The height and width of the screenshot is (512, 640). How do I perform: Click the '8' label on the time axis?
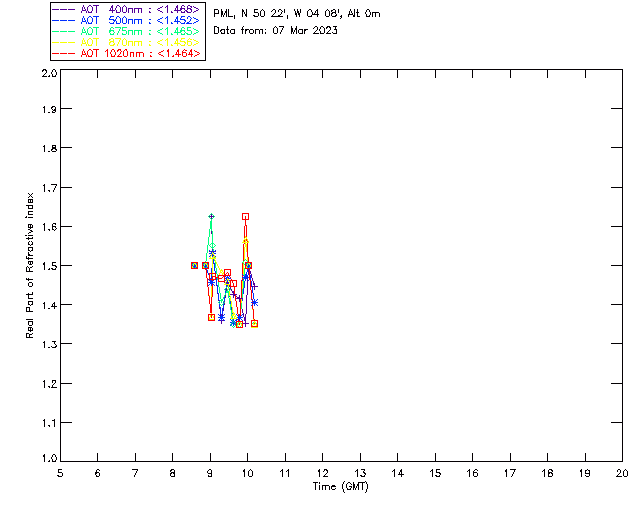[173, 473]
